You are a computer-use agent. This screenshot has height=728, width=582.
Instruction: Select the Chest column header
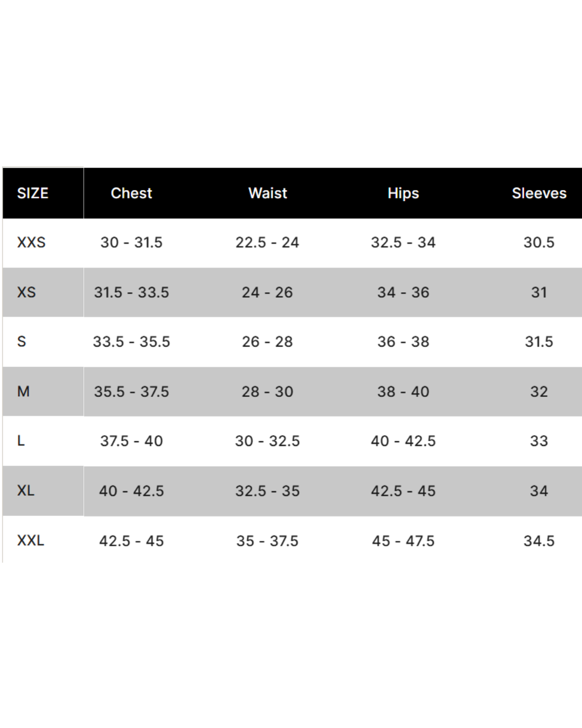point(131,193)
